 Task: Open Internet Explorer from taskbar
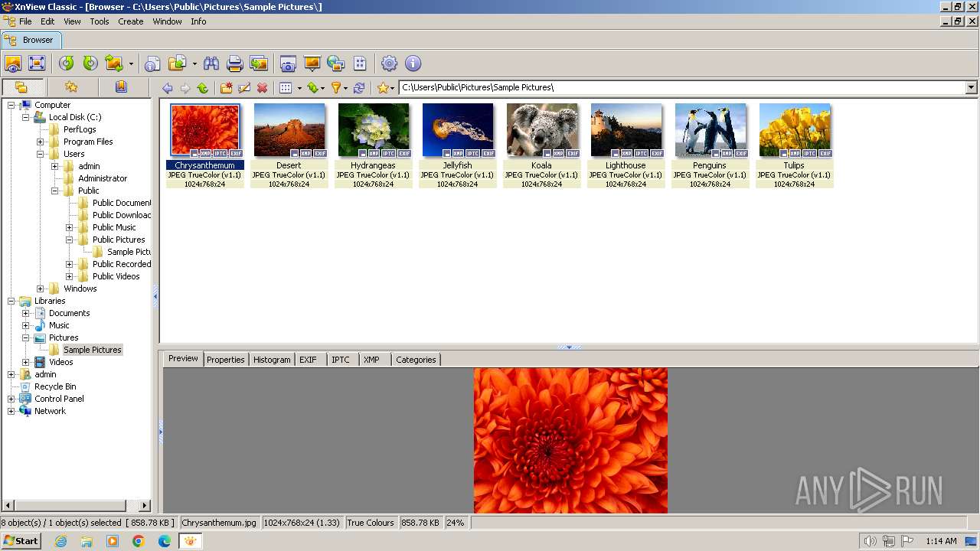coord(60,541)
